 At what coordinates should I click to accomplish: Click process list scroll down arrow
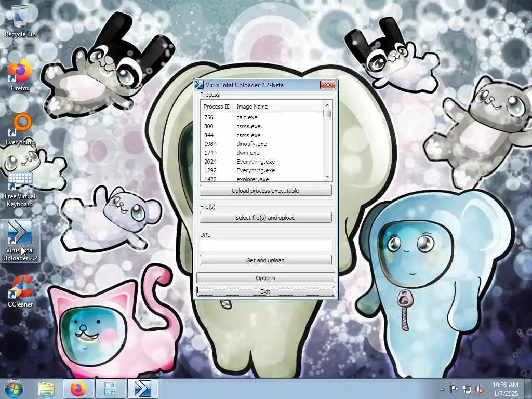coord(327,177)
